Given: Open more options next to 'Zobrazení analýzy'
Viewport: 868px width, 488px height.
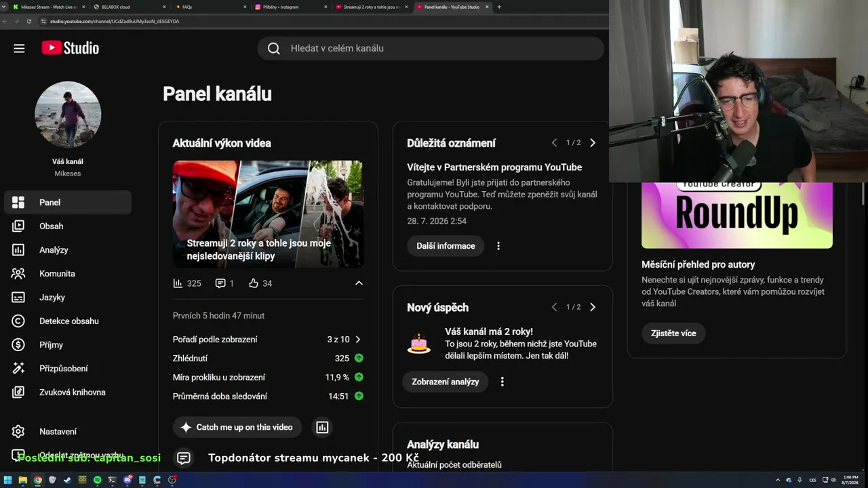Looking at the screenshot, I should click(502, 382).
